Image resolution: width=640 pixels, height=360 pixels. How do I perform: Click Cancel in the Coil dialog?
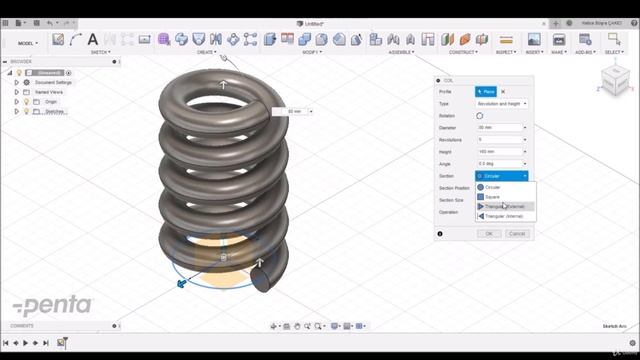[517, 234]
